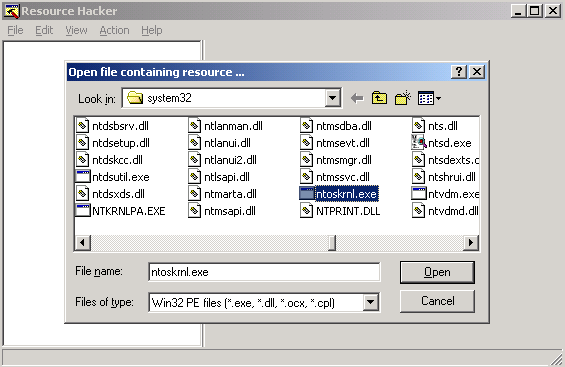Open the Action menu
565x367 pixels.
pyautogui.click(x=114, y=30)
